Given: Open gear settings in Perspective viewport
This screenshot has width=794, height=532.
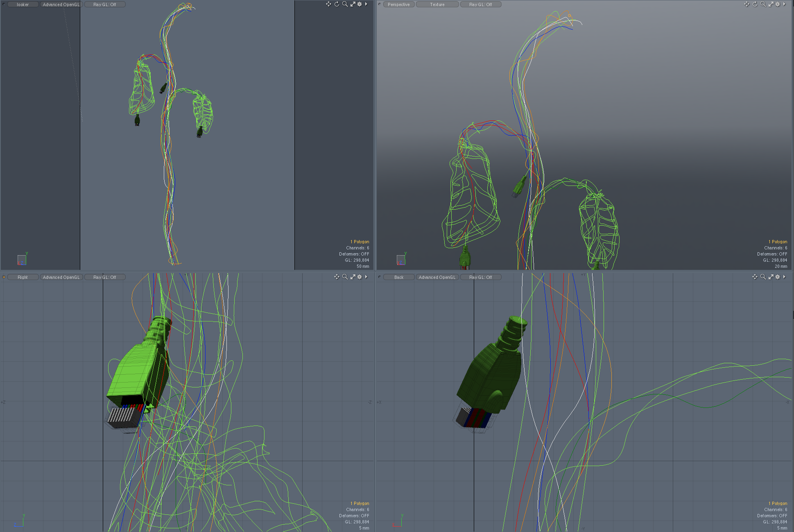Looking at the screenshot, I should (x=778, y=4).
